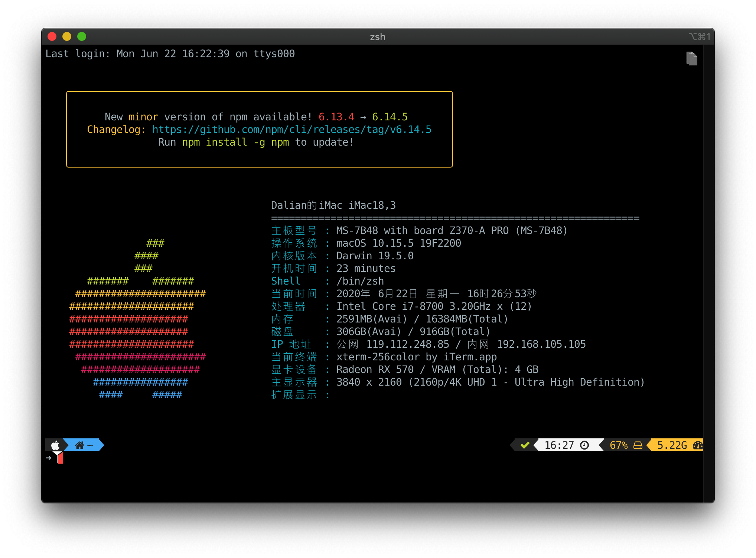Click the gauge icon beside 5.22G
756x558 pixels.
[698, 445]
